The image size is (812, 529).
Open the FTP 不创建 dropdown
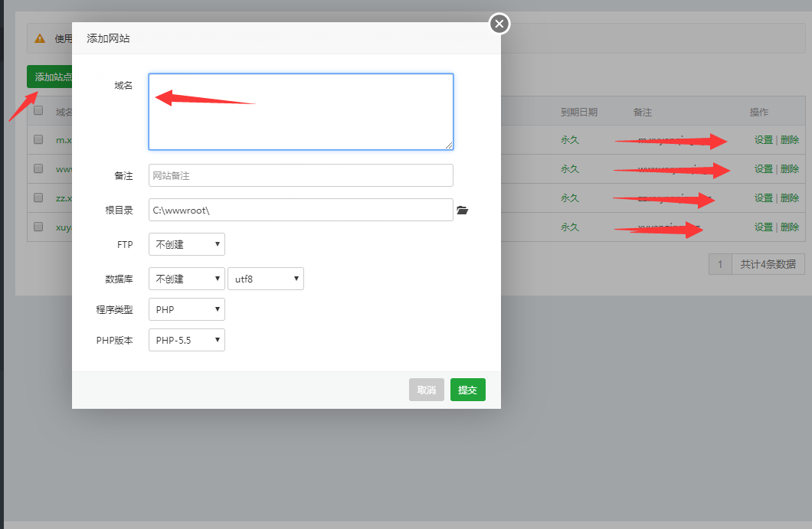pos(186,244)
